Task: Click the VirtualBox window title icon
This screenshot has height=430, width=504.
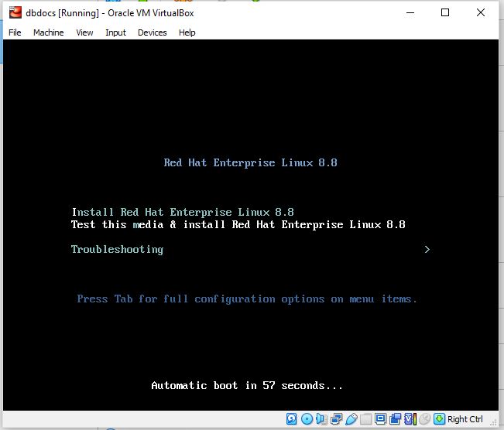Action: tap(15, 13)
